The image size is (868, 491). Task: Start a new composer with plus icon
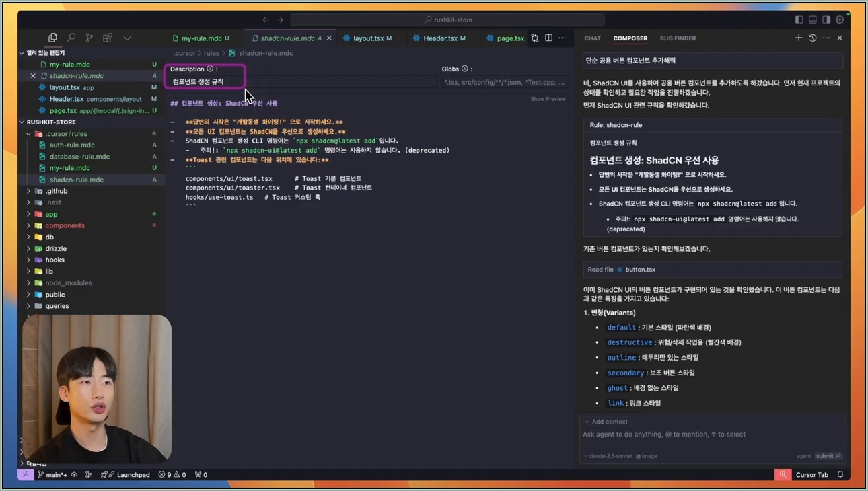pyautogui.click(x=799, y=38)
